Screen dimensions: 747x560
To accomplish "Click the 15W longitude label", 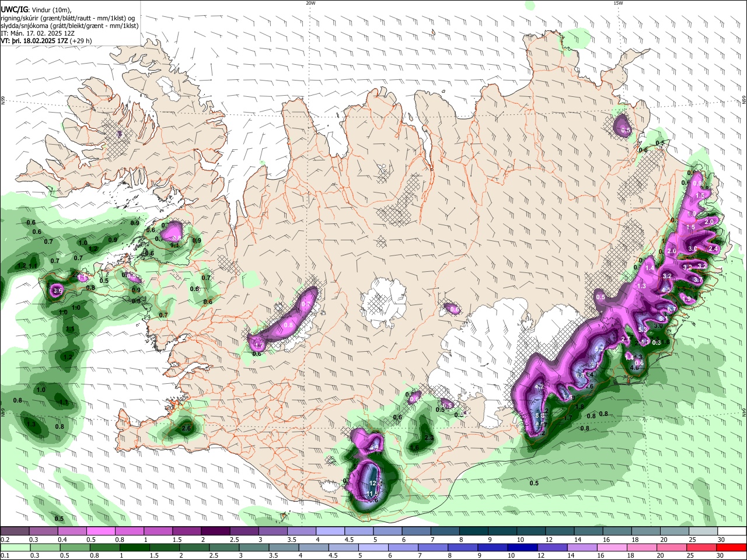I will click(x=618, y=3).
